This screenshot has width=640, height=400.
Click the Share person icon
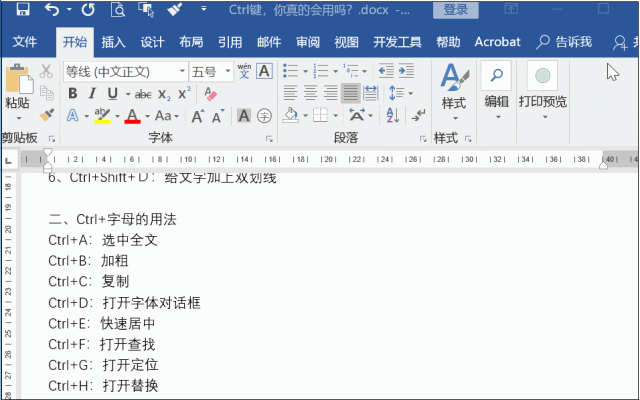pyautogui.click(x=620, y=42)
